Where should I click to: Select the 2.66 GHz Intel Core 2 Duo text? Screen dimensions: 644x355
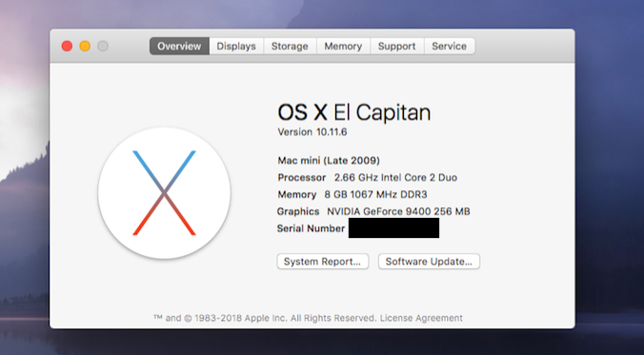(x=395, y=177)
